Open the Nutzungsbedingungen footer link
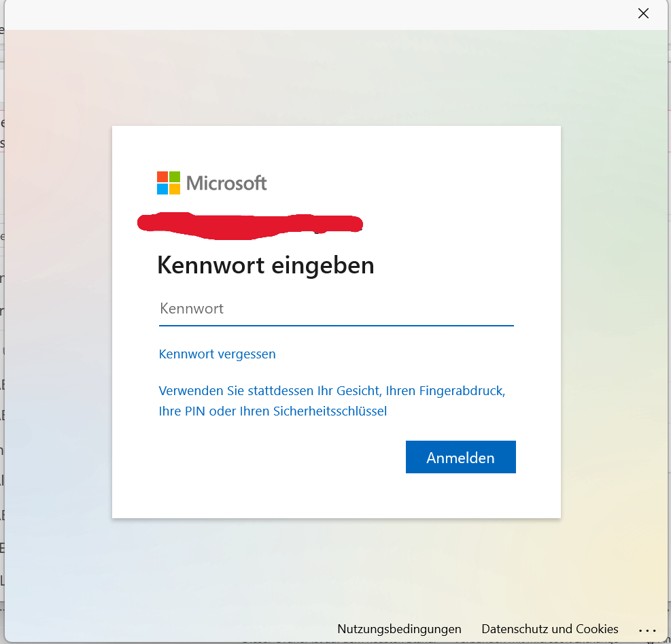 399,629
